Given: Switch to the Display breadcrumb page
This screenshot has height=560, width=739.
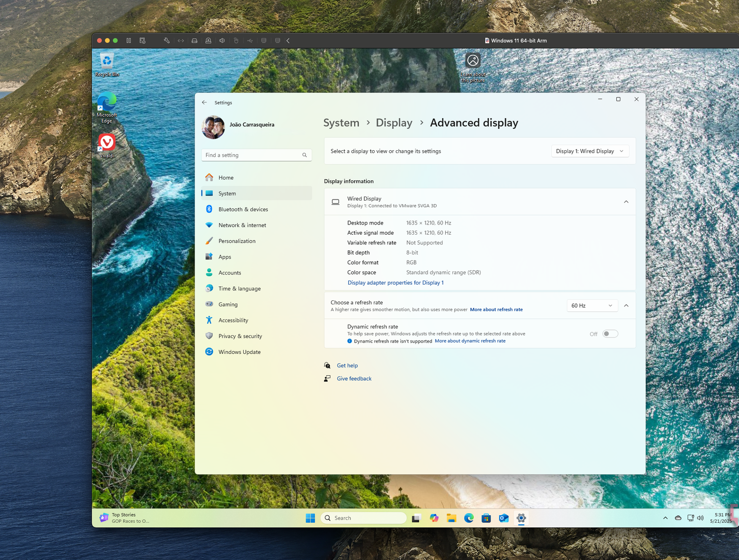Looking at the screenshot, I should point(394,123).
